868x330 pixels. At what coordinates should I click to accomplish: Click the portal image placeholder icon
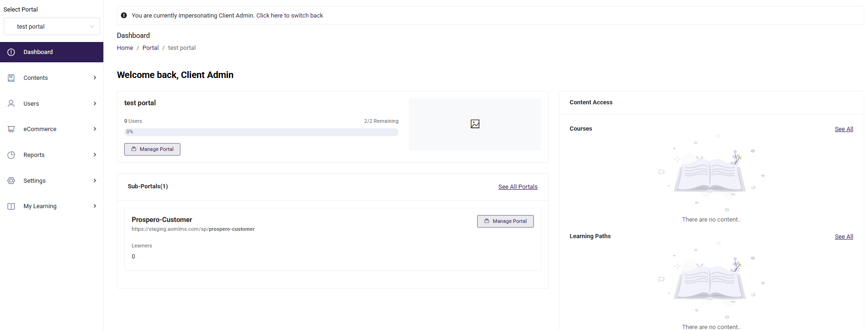point(475,124)
